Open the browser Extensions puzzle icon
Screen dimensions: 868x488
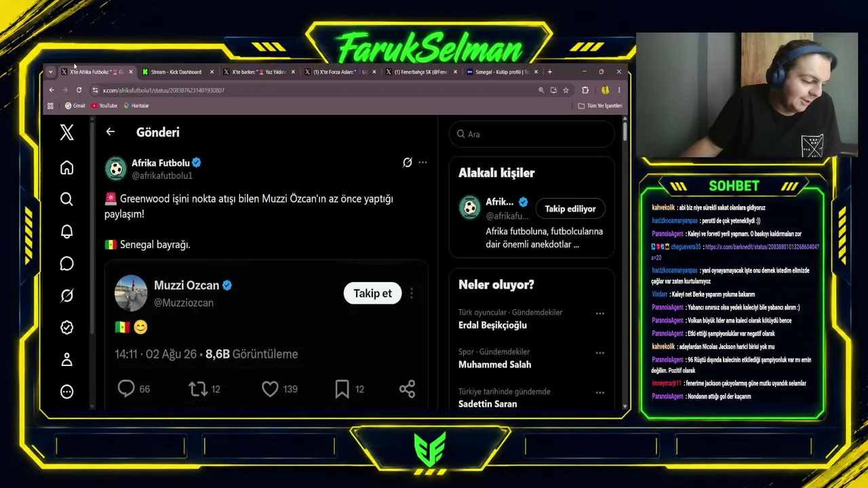pos(585,90)
